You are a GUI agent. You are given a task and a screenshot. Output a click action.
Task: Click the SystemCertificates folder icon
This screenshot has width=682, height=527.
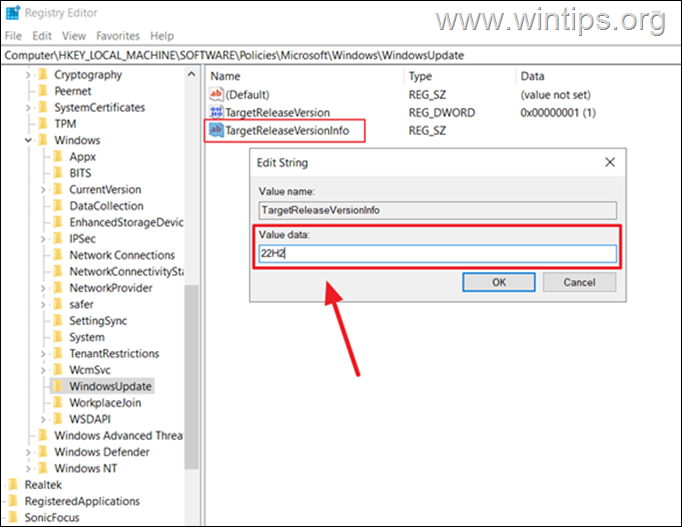pos(43,107)
